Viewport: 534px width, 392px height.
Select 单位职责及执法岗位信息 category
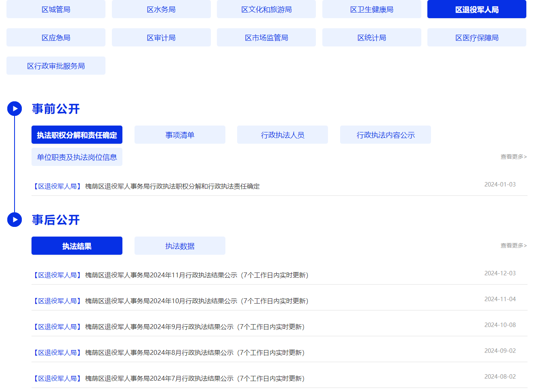(x=77, y=157)
